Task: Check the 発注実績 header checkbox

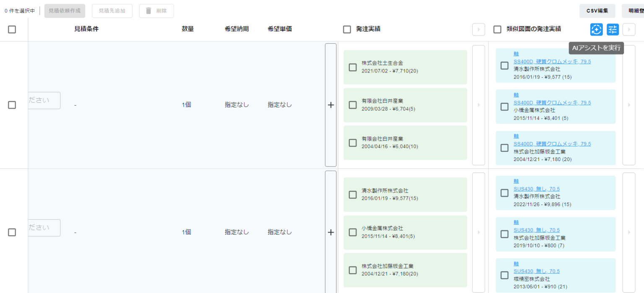Action: point(347,29)
